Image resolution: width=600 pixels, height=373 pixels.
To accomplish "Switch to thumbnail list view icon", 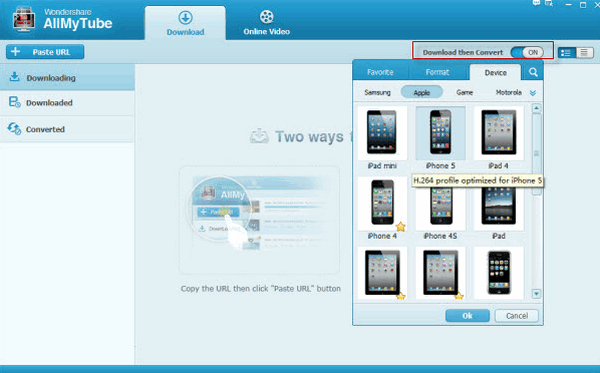I will click(567, 52).
